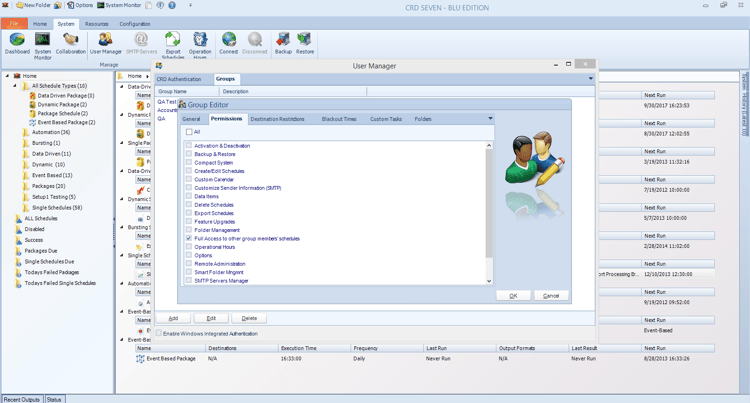
Task: Enable Create/Edit Schedules permission
Action: pyautogui.click(x=189, y=171)
